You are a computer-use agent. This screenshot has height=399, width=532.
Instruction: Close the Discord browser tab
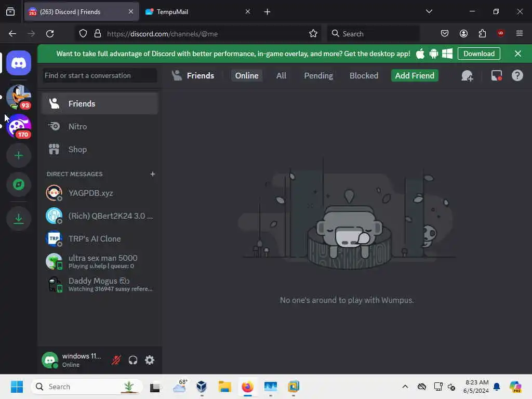point(130,12)
